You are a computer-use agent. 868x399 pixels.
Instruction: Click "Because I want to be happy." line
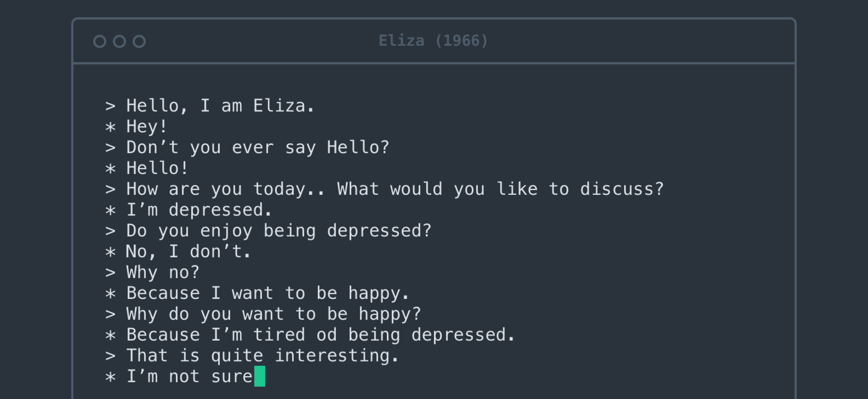tap(268, 293)
